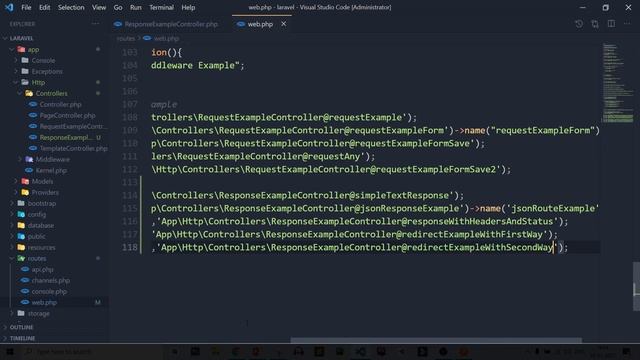The width and height of the screenshot is (640, 360).
Task: Expand the TIMELINE panel
Action: tap(22, 338)
